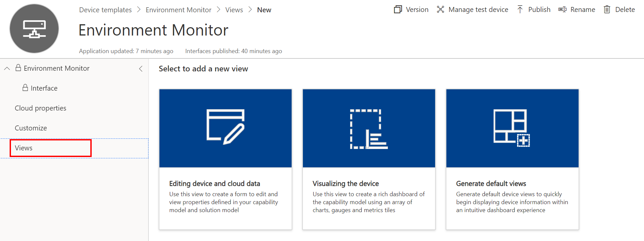Choose the Generate default views tile
The width and height of the screenshot is (644, 241).
[512, 159]
